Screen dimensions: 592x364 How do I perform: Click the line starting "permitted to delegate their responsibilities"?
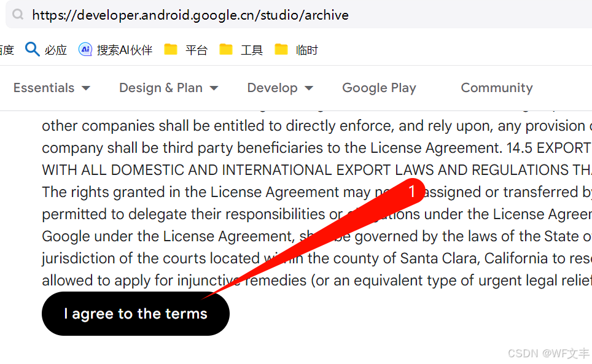point(317,214)
